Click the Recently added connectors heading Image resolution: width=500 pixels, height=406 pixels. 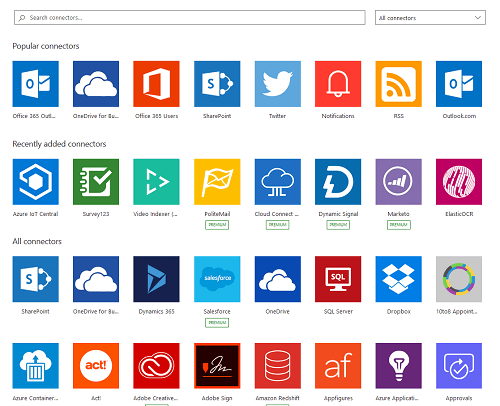59,144
